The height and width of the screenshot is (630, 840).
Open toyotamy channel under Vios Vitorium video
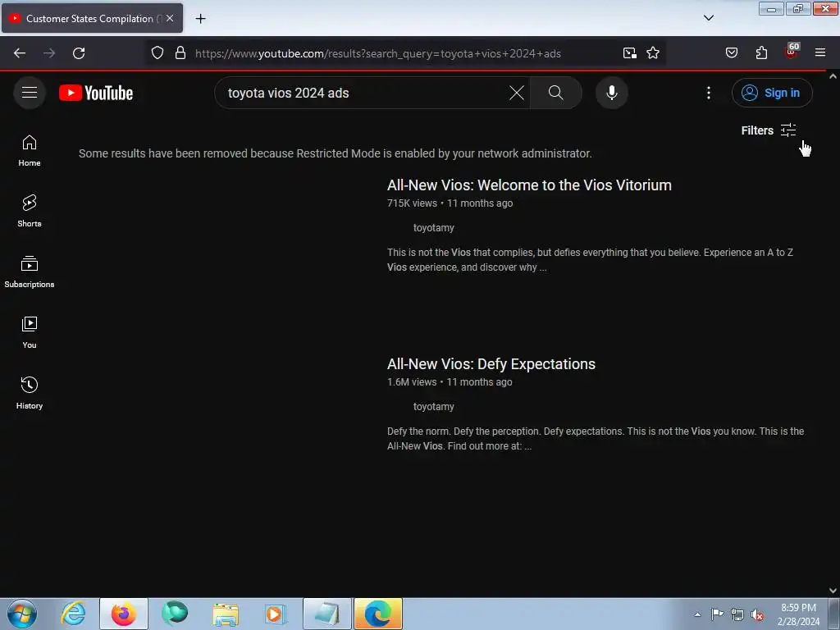[433, 228]
